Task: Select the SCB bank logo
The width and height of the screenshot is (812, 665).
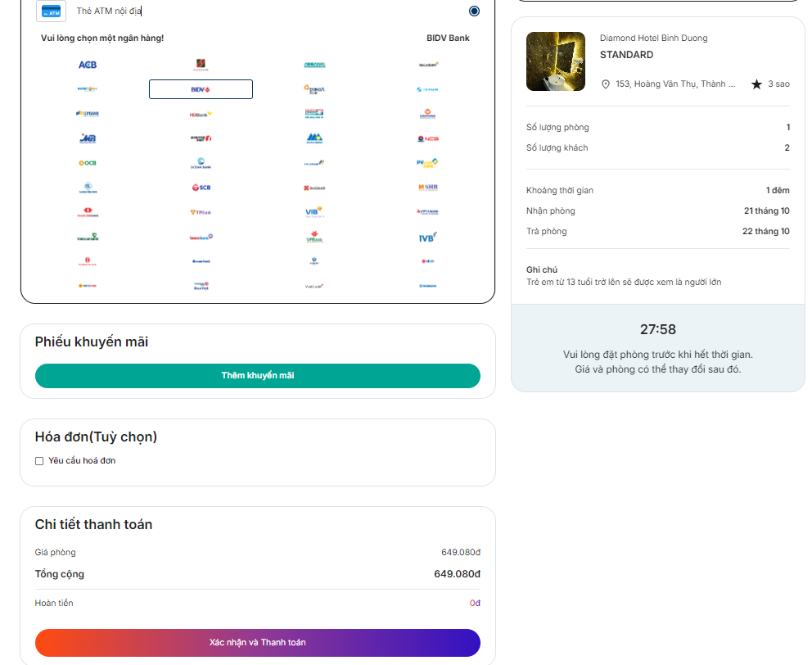Action: click(201, 187)
